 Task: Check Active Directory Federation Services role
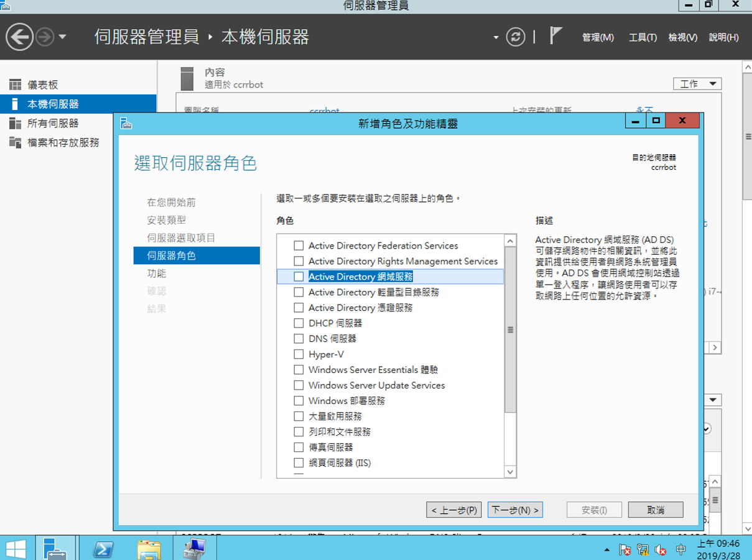coord(299,246)
